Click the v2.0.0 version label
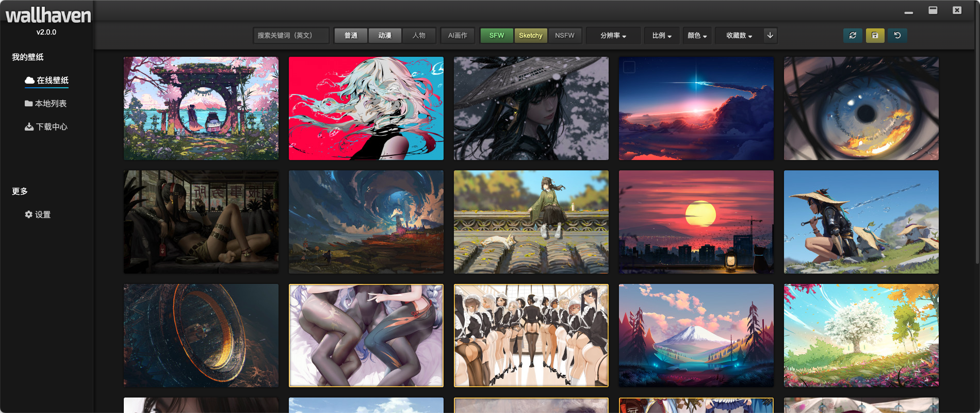 (46, 32)
